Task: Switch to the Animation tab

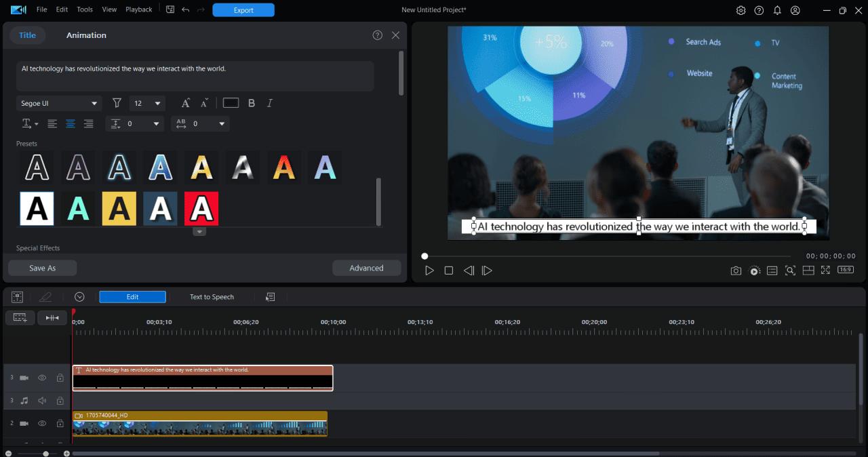Action: [86, 35]
